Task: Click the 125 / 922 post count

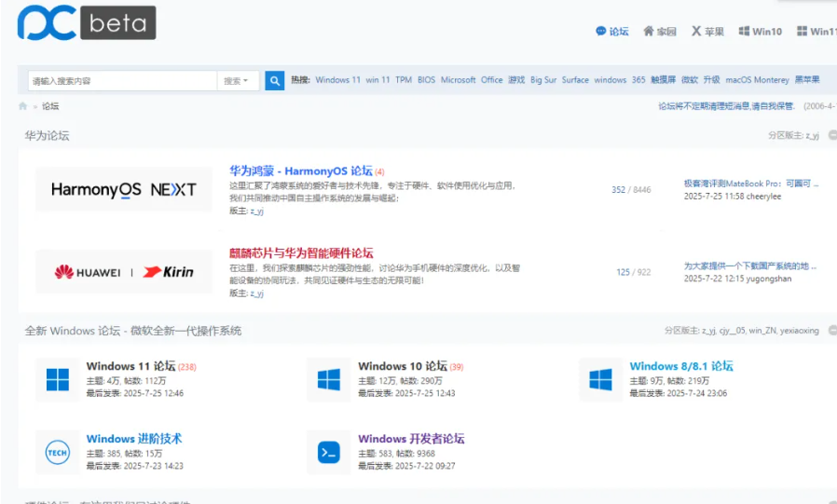Action: tap(634, 272)
